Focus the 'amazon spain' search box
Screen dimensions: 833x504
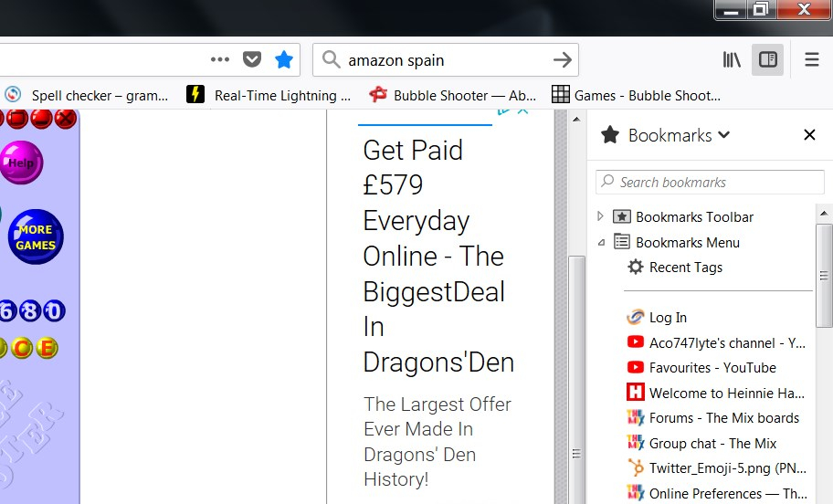click(x=447, y=60)
